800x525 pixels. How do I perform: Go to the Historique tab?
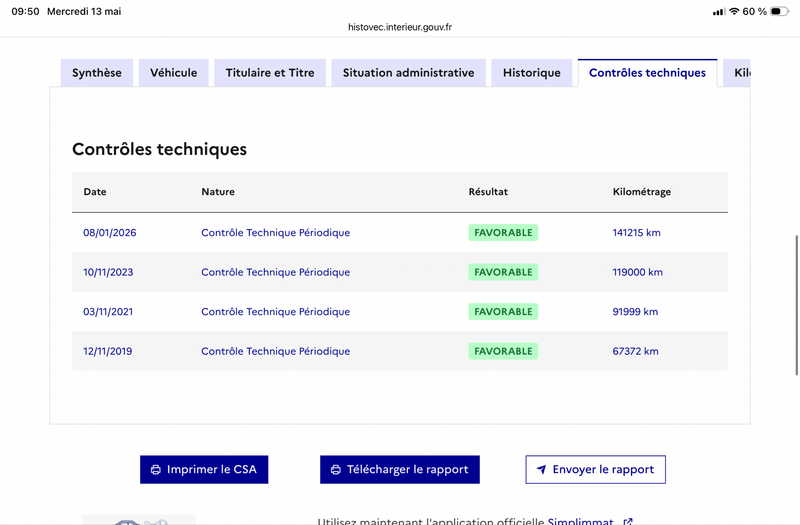pos(532,73)
